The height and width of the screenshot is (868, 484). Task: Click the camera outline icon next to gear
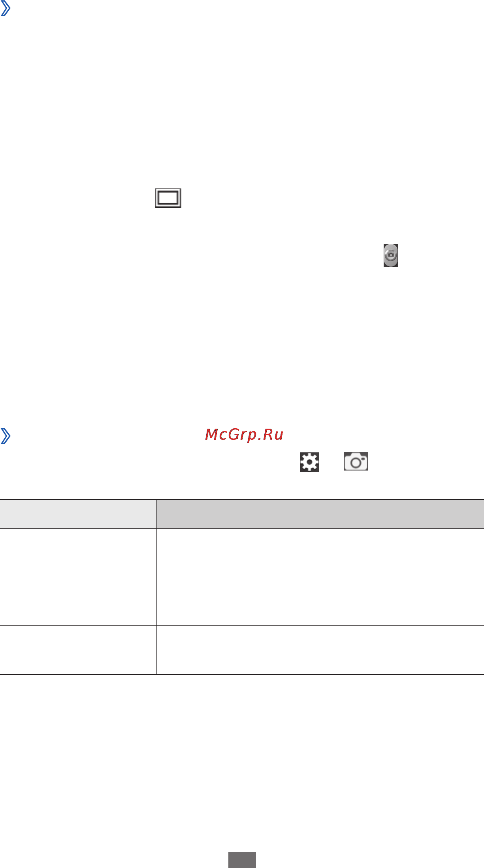(x=356, y=461)
